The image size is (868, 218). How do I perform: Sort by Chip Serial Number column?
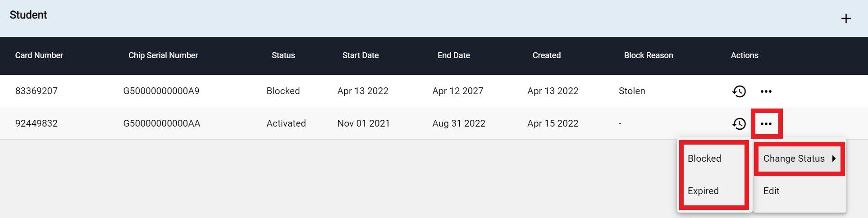pyautogui.click(x=163, y=55)
